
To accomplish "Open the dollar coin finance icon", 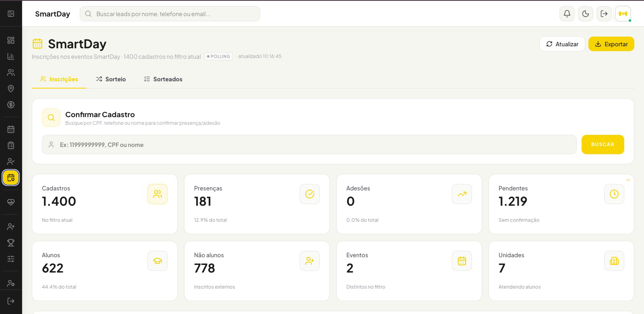I will (11, 105).
